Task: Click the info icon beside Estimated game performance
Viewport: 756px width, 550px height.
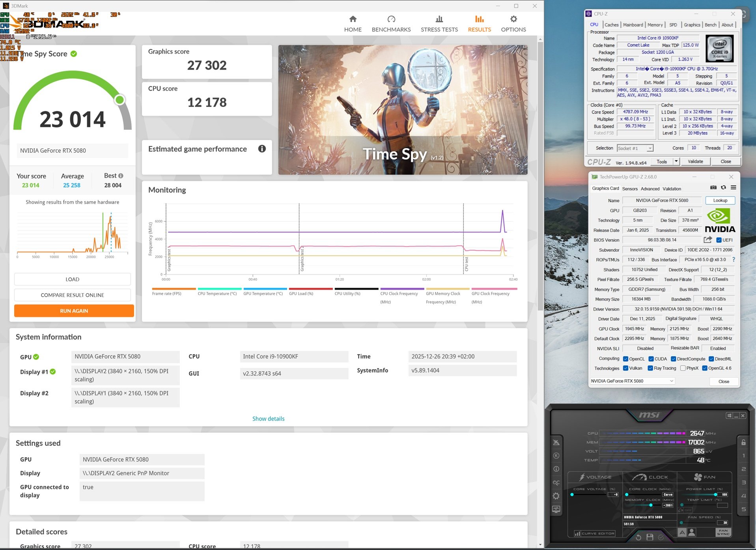Action: pyautogui.click(x=262, y=149)
